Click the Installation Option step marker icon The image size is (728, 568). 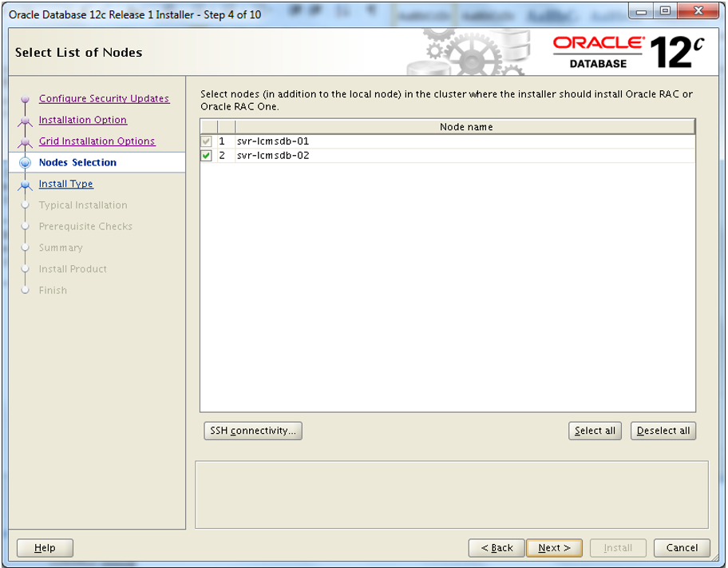(x=25, y=121)
